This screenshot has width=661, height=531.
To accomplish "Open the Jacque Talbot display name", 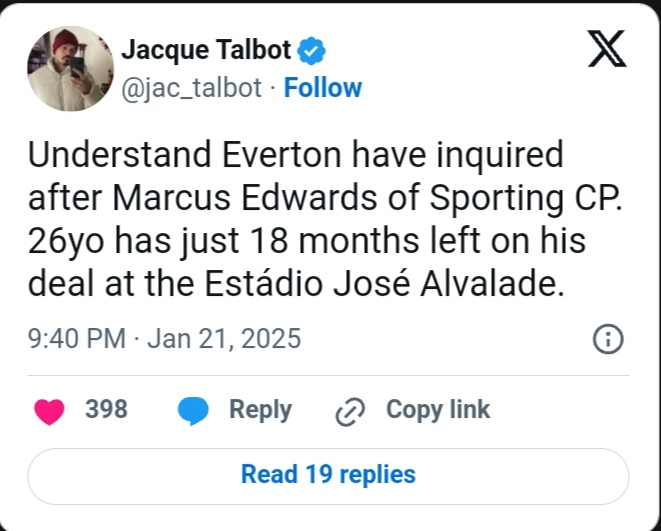I will click(x=207, y=49).
